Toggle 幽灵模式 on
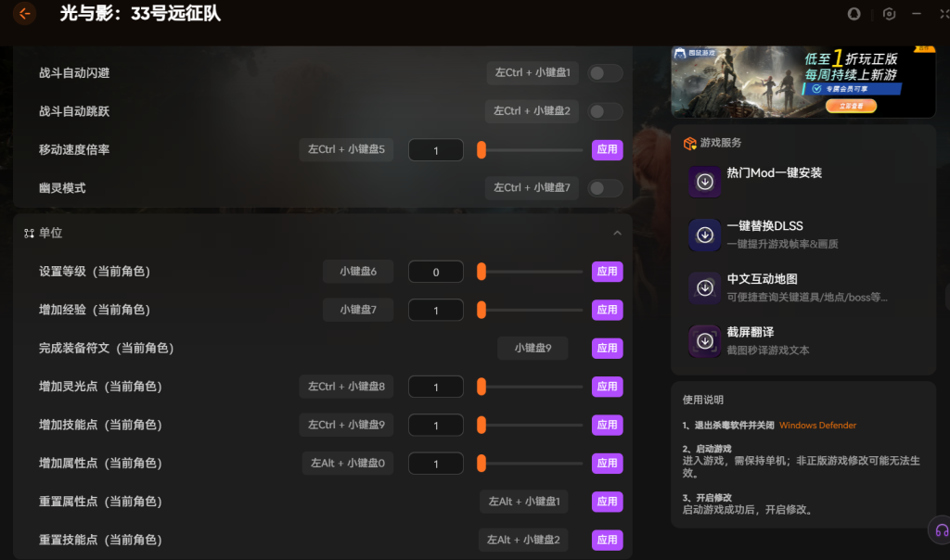 click(x=605, y=188)
